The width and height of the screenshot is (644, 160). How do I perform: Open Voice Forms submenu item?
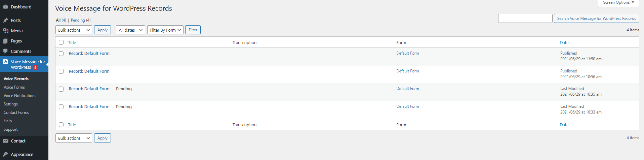[x=14, y=87]
